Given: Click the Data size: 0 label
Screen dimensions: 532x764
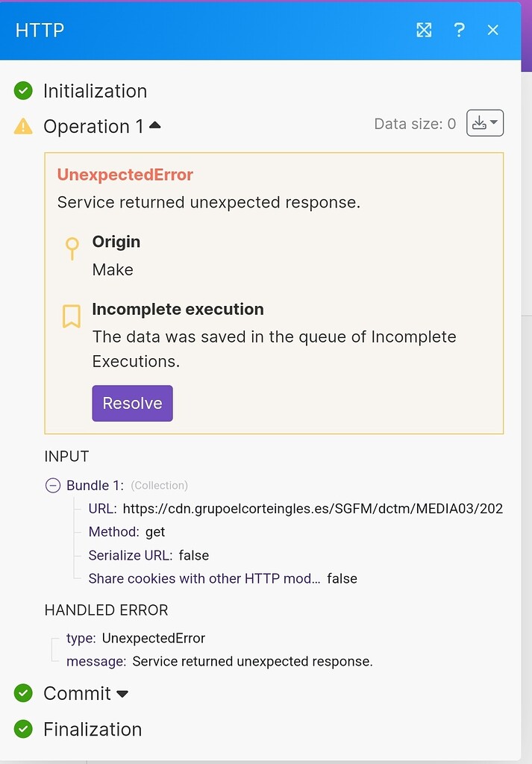Looking at the screenshot, I should (416, 124).
